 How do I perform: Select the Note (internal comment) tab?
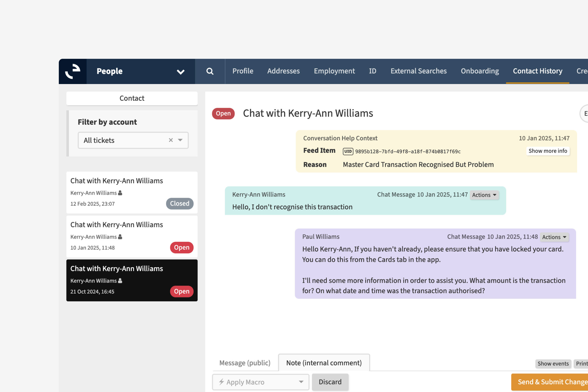coord(324,363)
